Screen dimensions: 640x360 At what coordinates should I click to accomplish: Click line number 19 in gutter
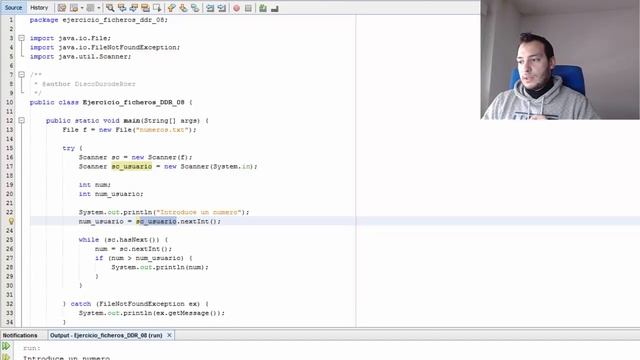click(x=9, y=184)
